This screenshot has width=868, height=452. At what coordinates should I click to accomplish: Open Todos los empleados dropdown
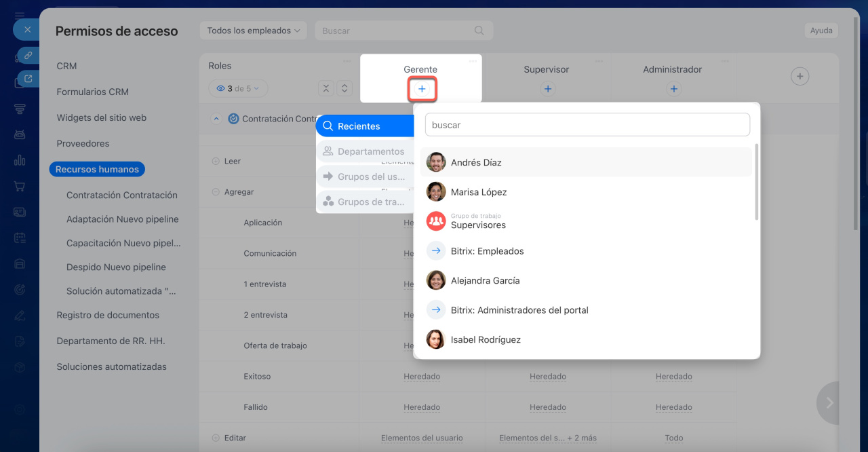tap(253, 31)
